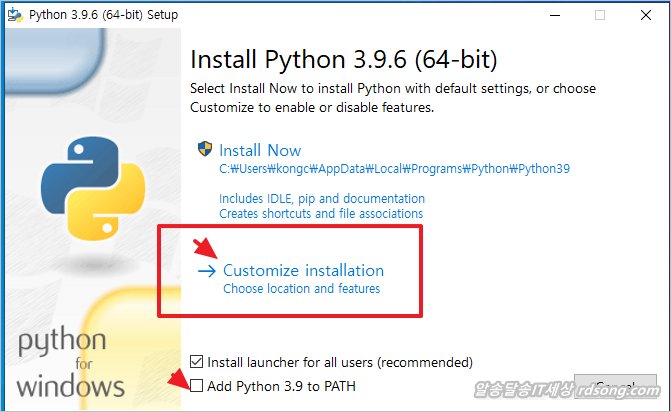Image resolution: width=671 pixels, height=412 pixels.
Task: Click the 'Creates shortcuts and file associations' line
Action: (x=320, y=214)
